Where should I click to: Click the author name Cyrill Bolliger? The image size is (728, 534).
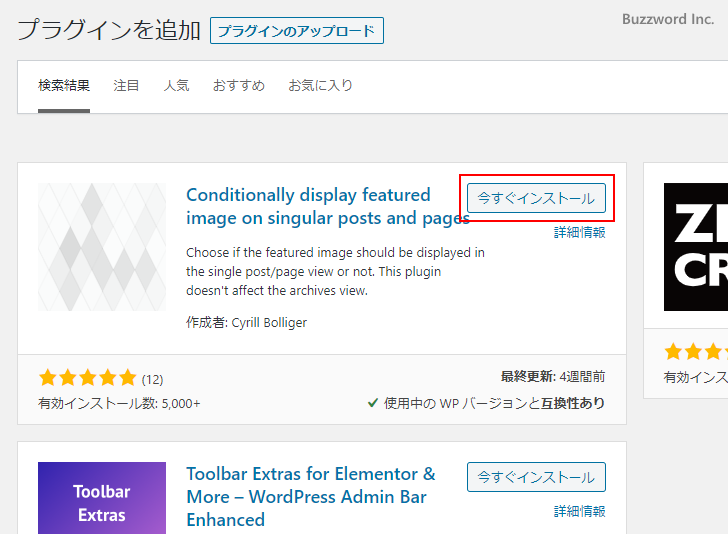[269, 323]
